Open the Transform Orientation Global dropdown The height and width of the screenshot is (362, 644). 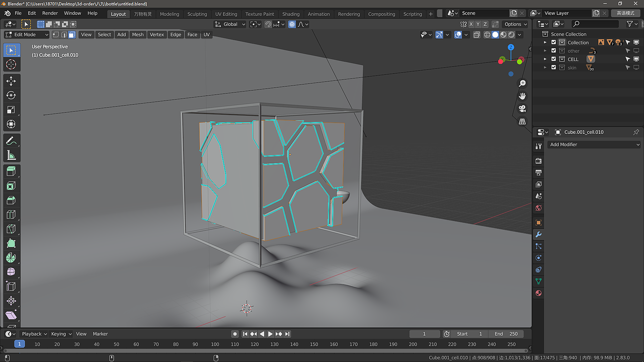pyautogui.click(x=229, y=24)
